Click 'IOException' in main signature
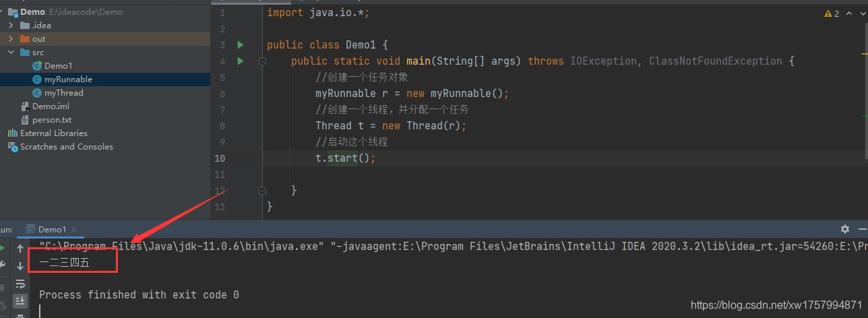The image size is (868, 318). pyautogui.click(x=603, y=61)
